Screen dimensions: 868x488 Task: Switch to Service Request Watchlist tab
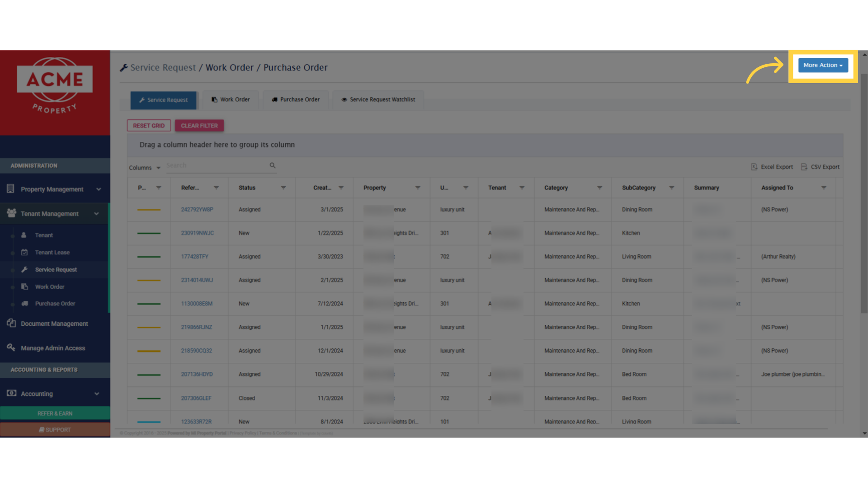click(378, 99)
